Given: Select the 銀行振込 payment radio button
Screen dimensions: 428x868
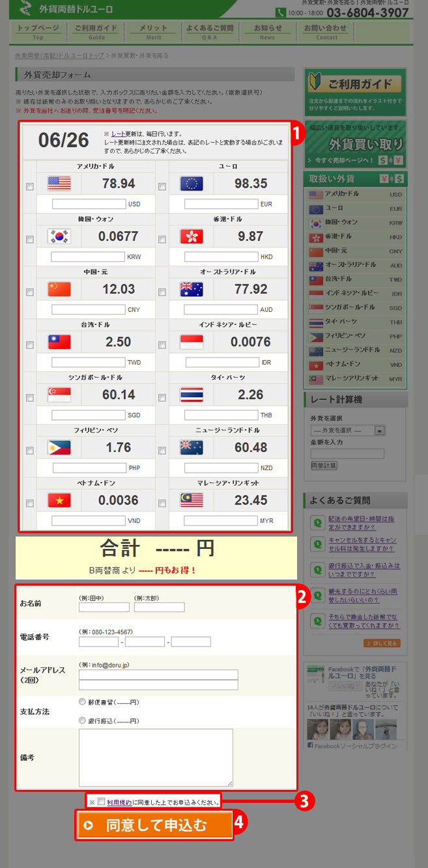Looking at the screenshot, I should pos(82,720).
